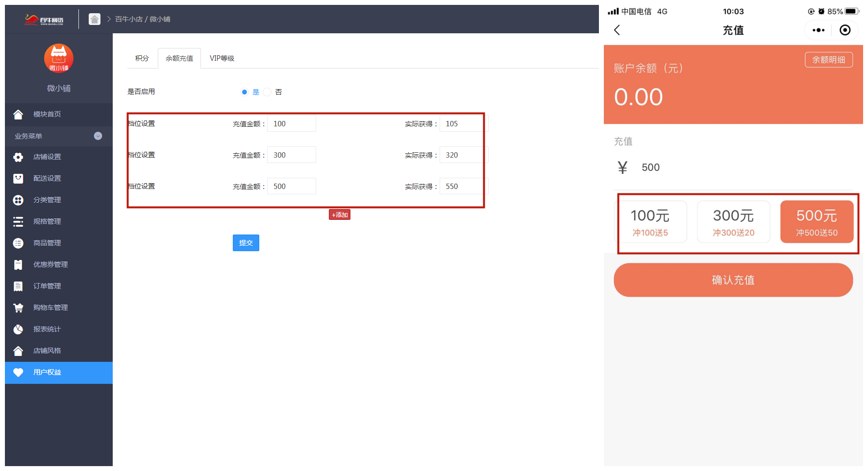Click the 充值金额 field showing 300
The width and height of the screenshot is (868, 471).
(x=292, y=155)
